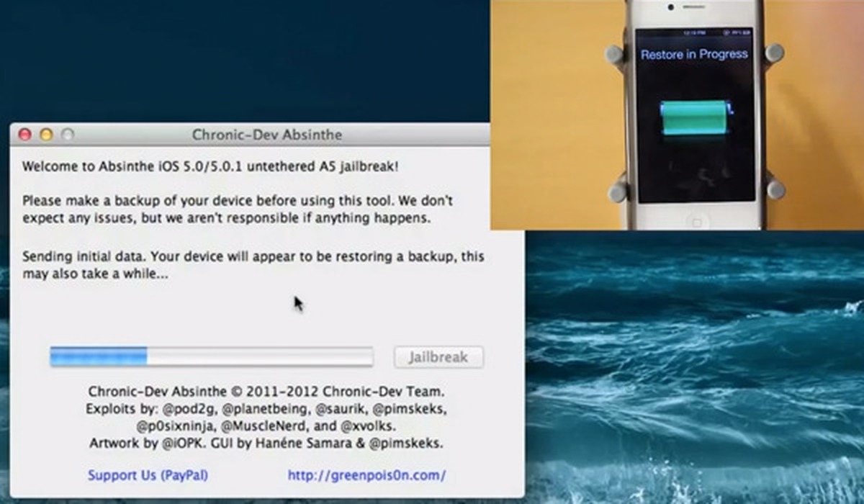The height and width of the screenshot is (504, 864).
Task: Click "Restore in Progress" text on iPhone
Action: (694, 55)
